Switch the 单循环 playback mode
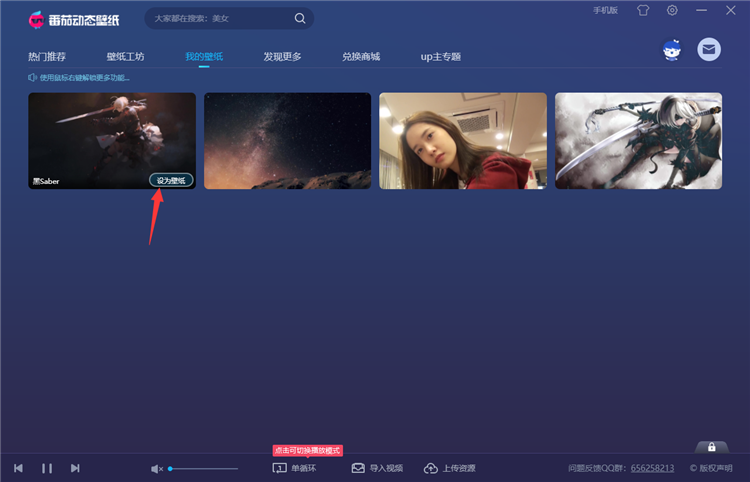The width and height of the screenshot is (750, 482). click(294, 468)
